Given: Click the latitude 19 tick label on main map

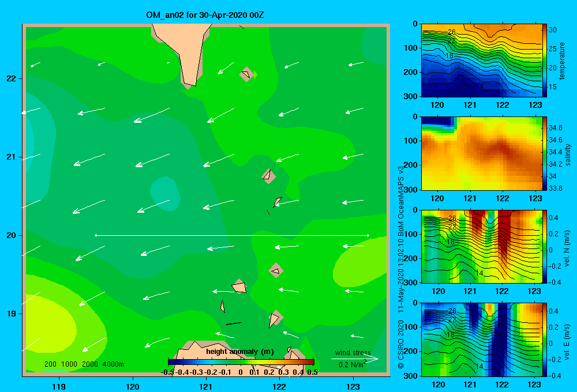Looking at the screenshot, I should [12, 314].
